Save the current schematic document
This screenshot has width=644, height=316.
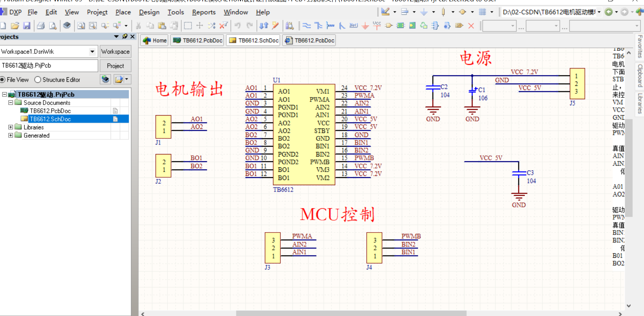pos(27,26)
